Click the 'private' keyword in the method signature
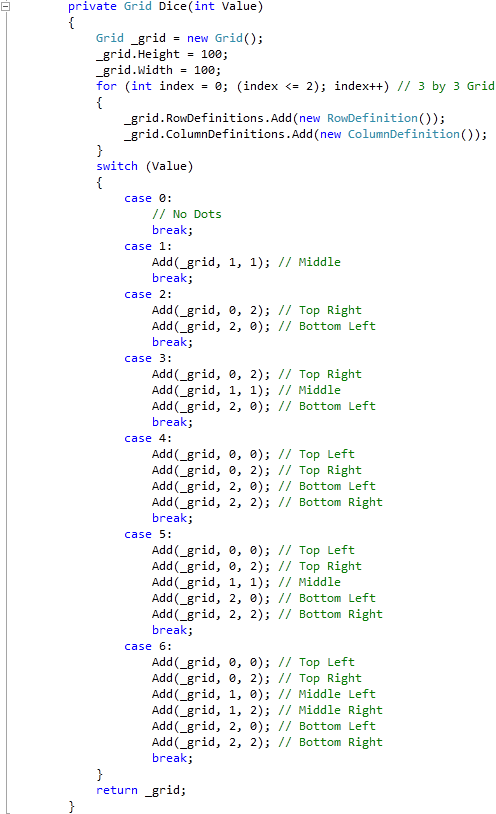The width and height of the screenshot is (496, 814). [92, 7]
